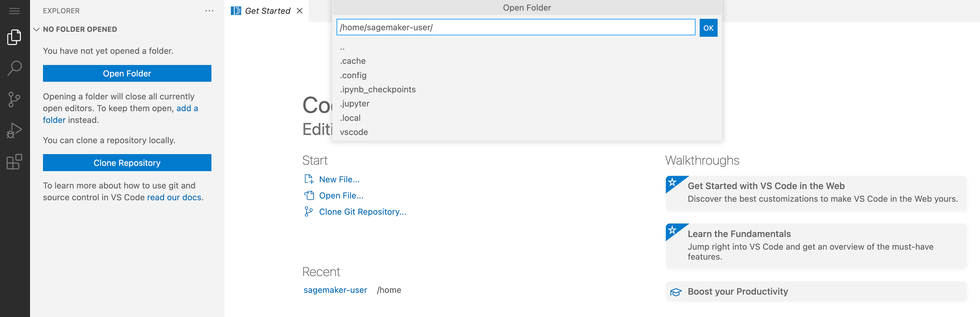Open the Source Control view
This screenshot has height=317, width=980.
pos(14,100)
